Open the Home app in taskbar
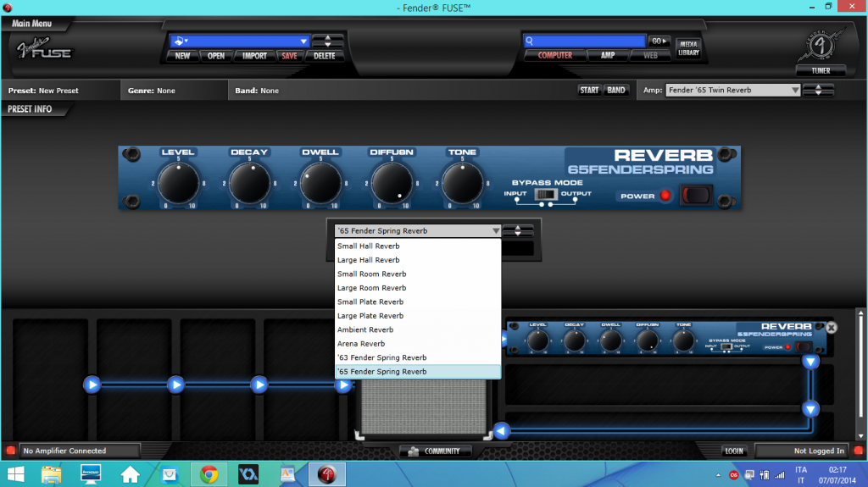Screen dimensions: 868x487 coord(130,474)
